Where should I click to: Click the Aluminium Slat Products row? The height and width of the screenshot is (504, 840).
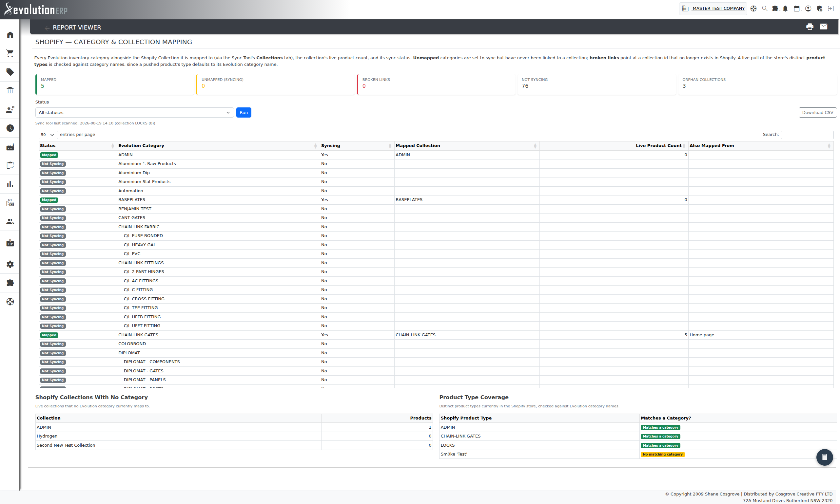point(436,182)
